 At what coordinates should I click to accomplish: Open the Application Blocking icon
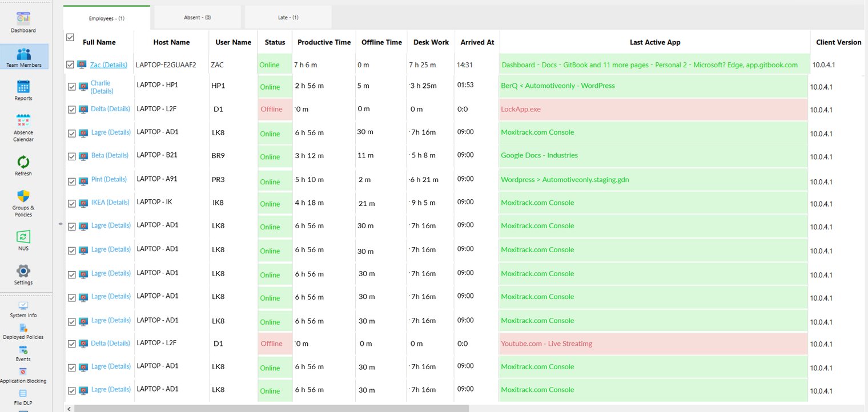click(23, 371)
